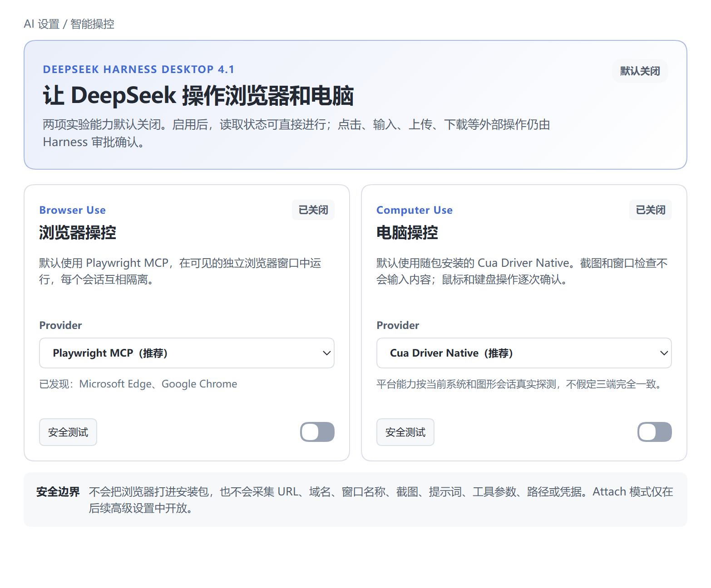Screen dimensions: 711x588
Task: Click the DEEPSEEK HARNESS DESKTOP 4.1 label
Action: [x=138, y=69]
